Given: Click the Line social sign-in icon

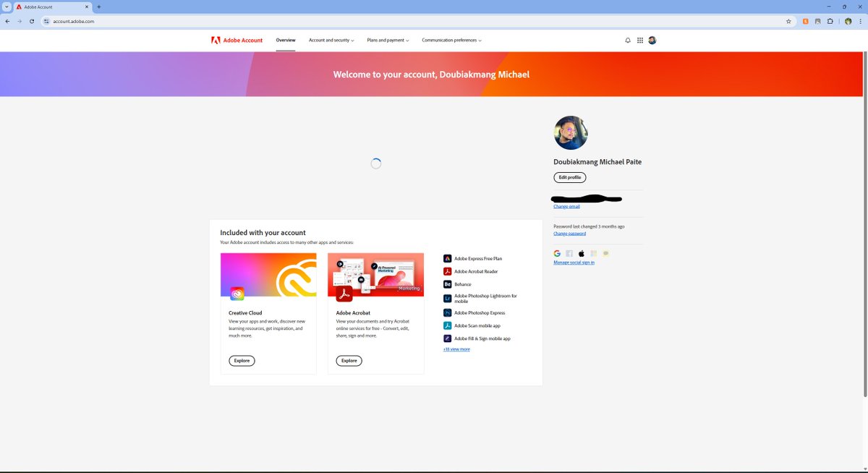Looking at the screenshot, I should [x=606, y=254].
